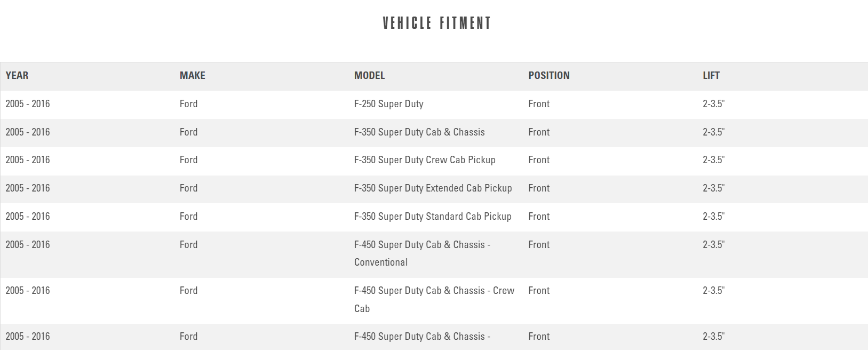Click the lift value in the F-250 row
Screen dimensions: 868x351
point(713,104)
